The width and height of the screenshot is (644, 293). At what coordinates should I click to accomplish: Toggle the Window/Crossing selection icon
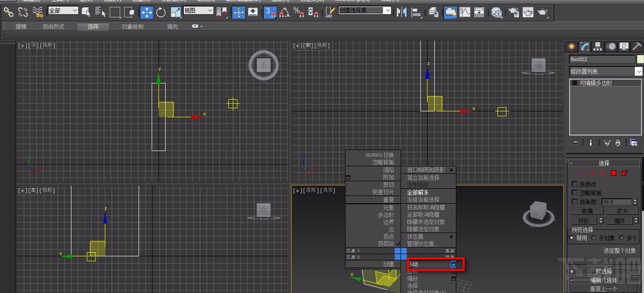(x=129, y=13)
